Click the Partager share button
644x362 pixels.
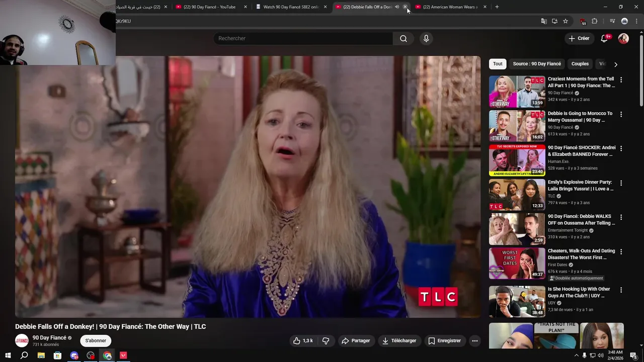(x=356, y=340)
